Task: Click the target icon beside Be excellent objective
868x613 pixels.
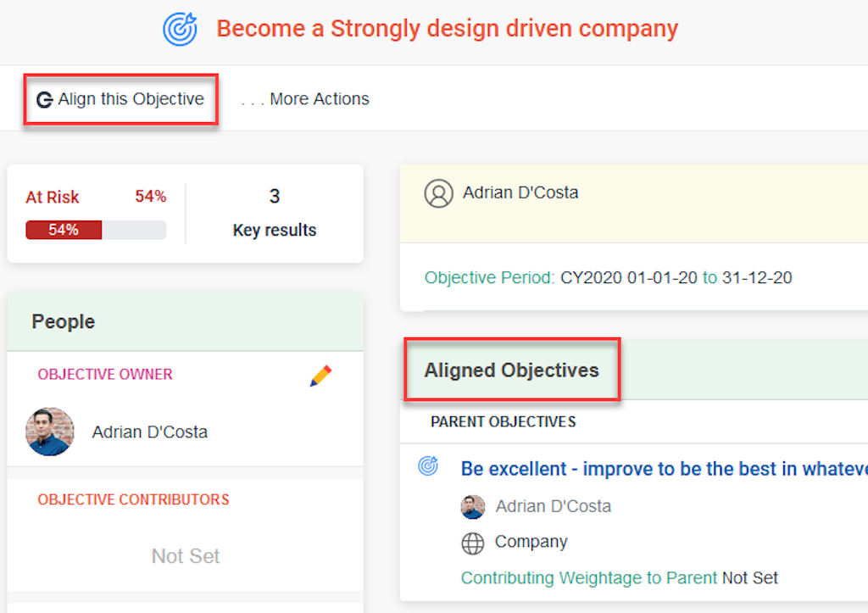Action: 427,466
